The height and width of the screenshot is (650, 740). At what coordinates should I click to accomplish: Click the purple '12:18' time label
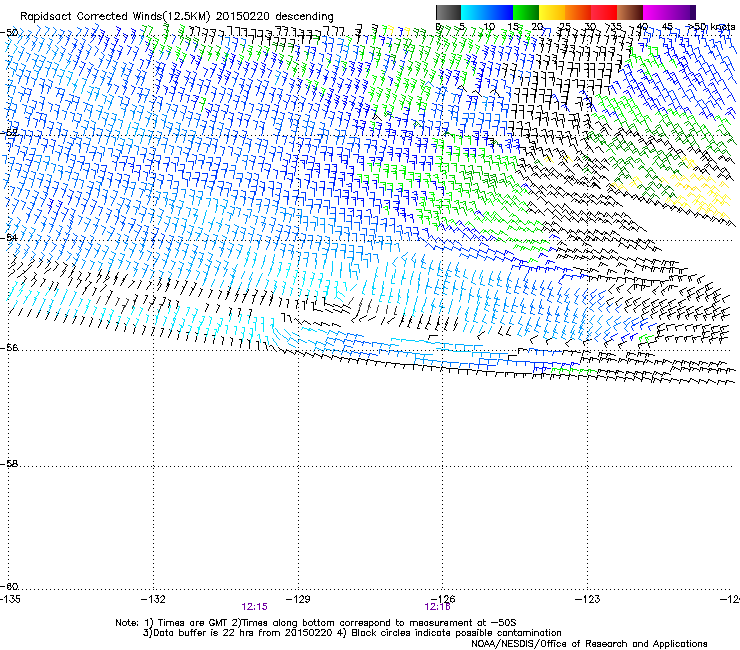pyautogui.click(x=437, y=607)
